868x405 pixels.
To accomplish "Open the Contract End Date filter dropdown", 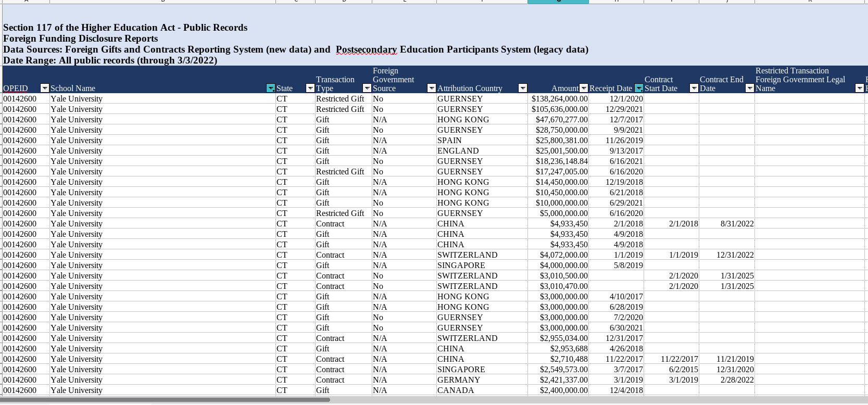I will point(750,88).
